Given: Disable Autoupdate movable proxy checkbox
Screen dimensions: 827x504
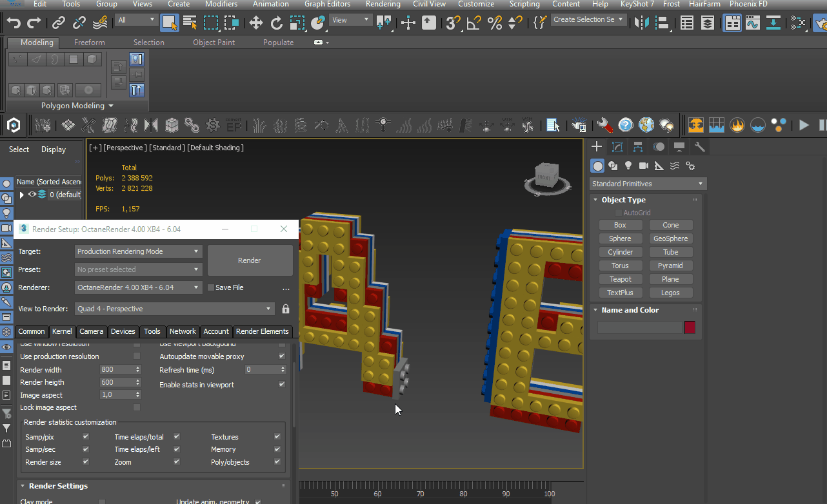Looking at the screenshot, I should pyautogui.click(x=281, y=356).
